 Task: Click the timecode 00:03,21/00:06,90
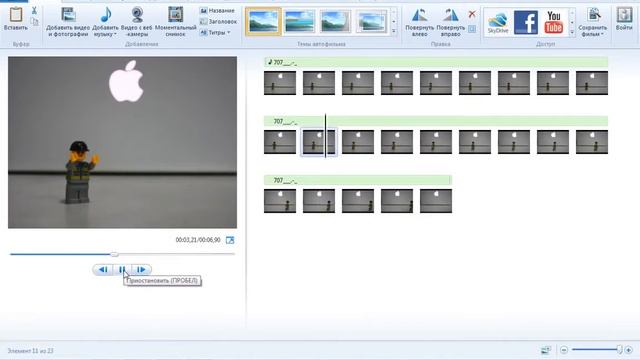click(198, 240)
